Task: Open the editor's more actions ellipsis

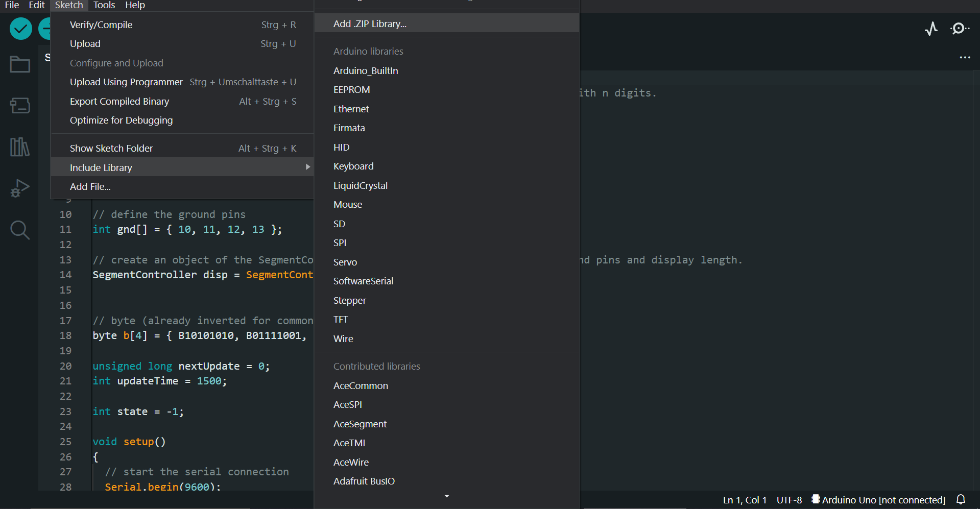Action: 965,58
